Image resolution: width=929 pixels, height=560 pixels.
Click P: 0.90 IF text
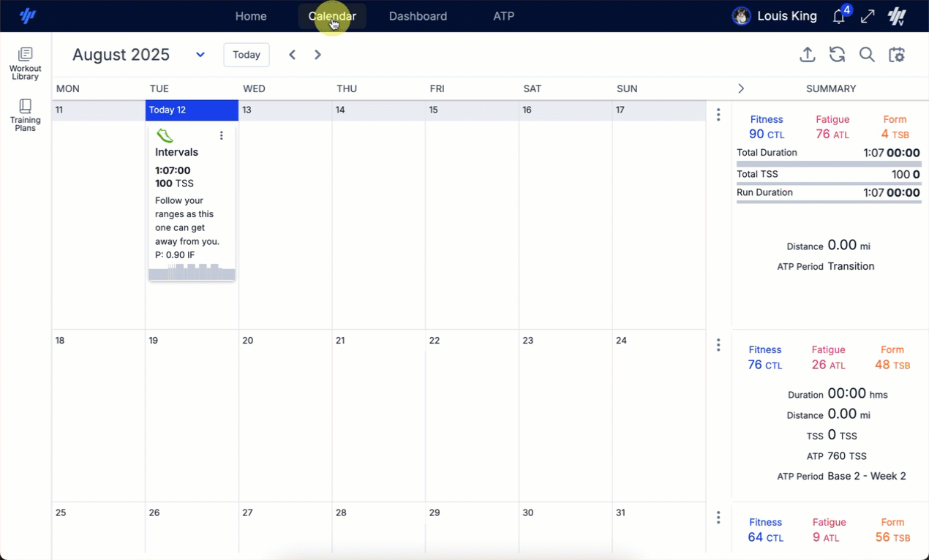(x=175, y=255)
